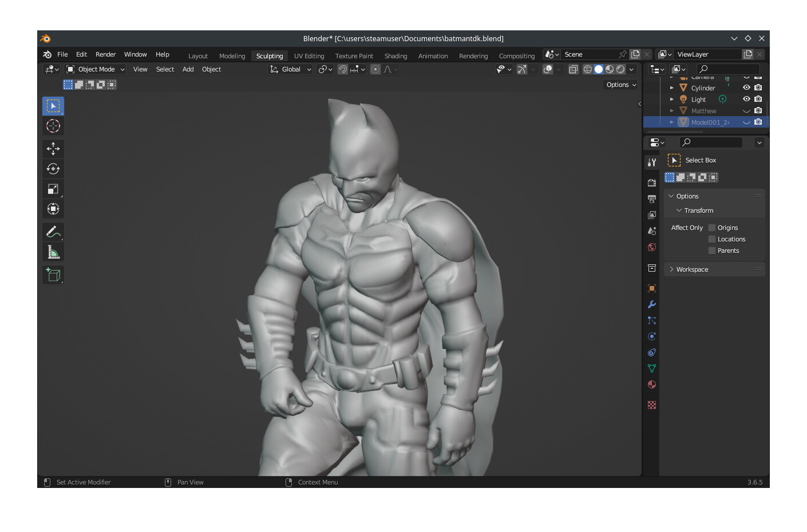
Task: Open the Render properties tab
Action: (x=652, y=183)
